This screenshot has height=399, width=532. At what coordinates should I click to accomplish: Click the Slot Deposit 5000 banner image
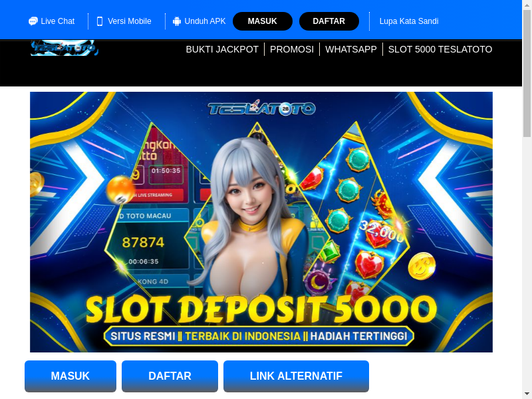tap(261, 222)
